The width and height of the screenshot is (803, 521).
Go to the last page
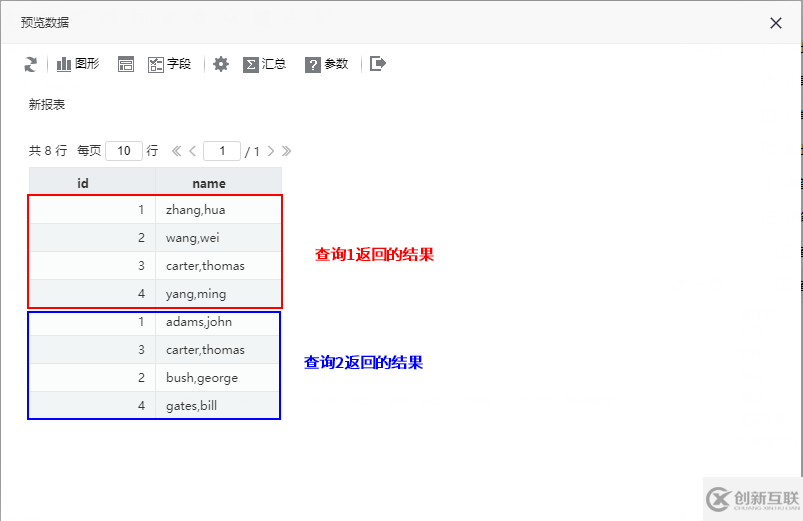286,151
